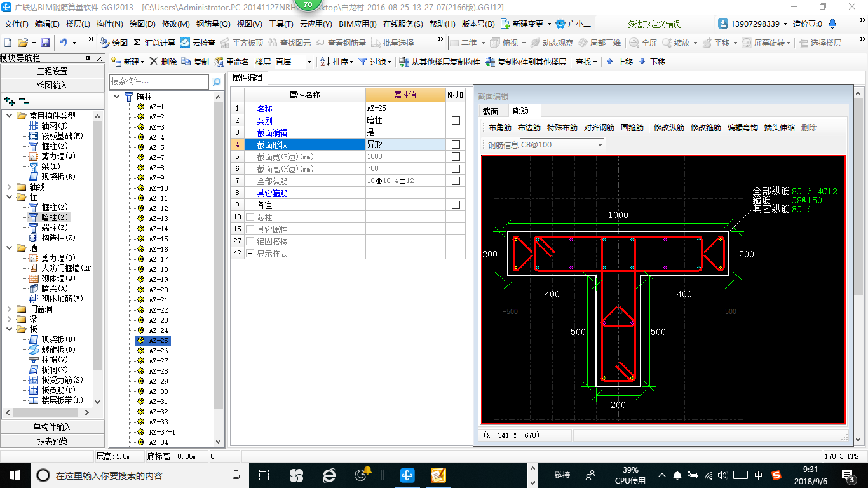Click microphone icon in search bar

point(236,475)
